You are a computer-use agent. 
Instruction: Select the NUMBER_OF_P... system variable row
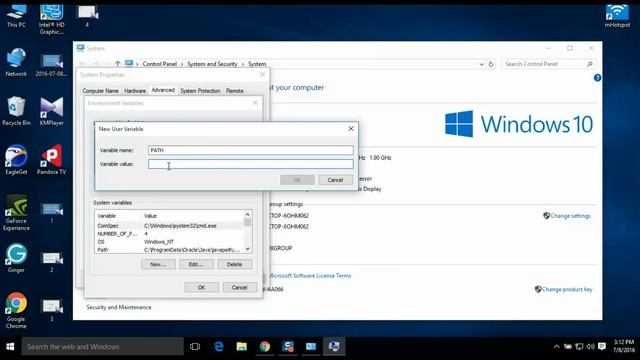click(x=169, y=234)
